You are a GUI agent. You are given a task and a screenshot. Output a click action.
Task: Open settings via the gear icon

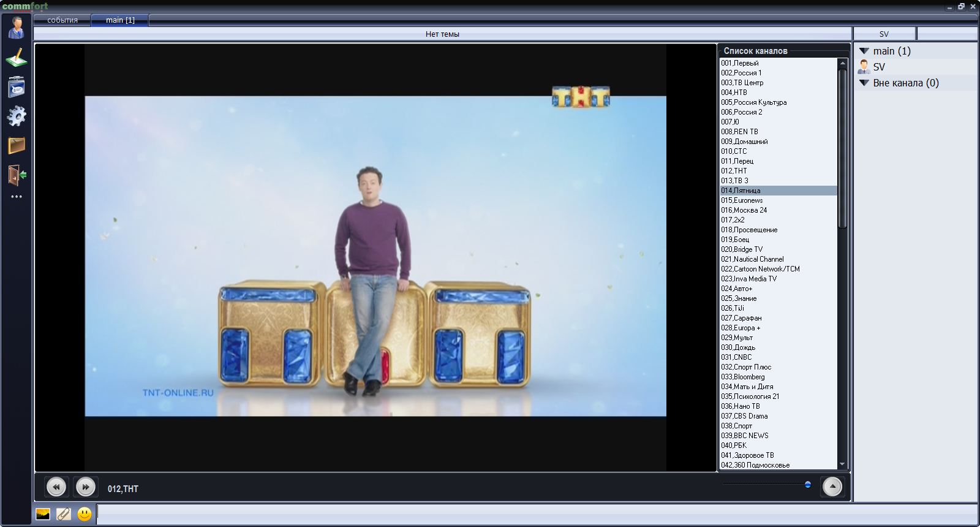[17, 116]
